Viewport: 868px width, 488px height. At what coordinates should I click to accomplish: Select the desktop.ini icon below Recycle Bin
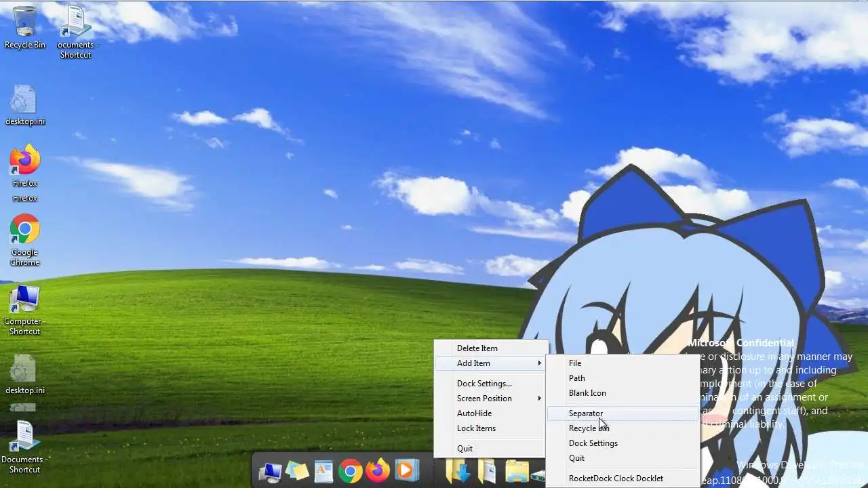pyautogui.click(x=25, y=106)
